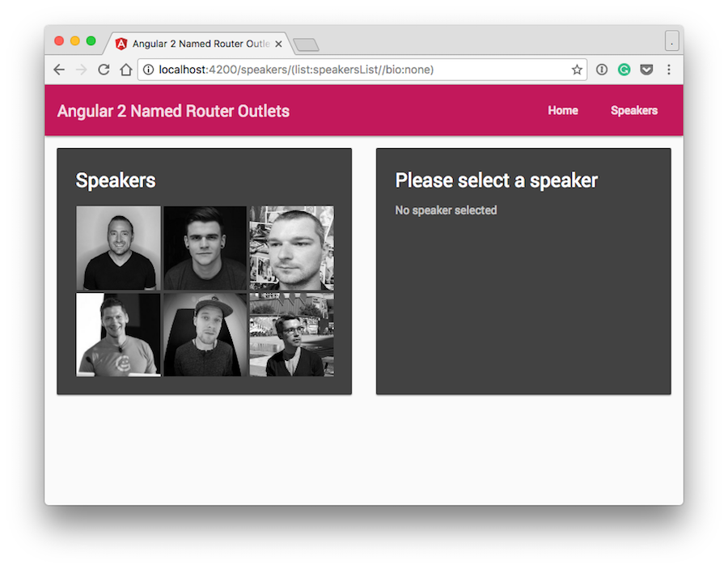The height and width of the screenshot is (569, 728).
Task: Navigate to Home in the pink navbar
Action: [563, 111]
